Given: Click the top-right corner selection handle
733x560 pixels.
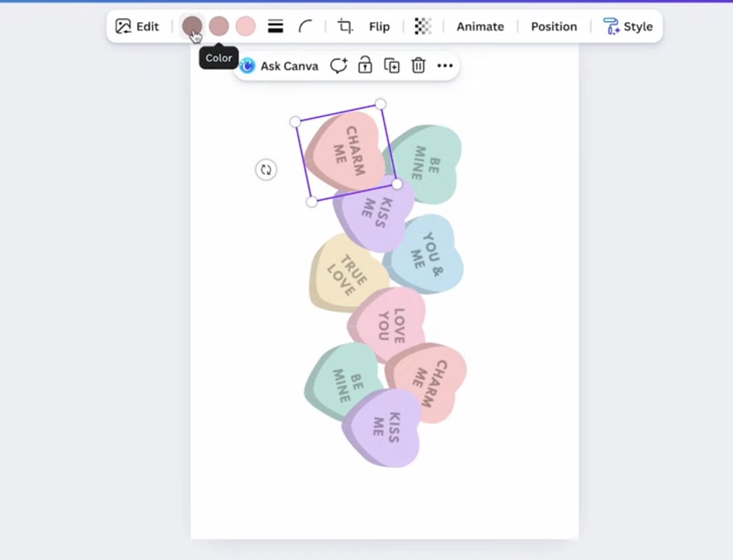Looking at the screenshot, I should coord(381,104).
